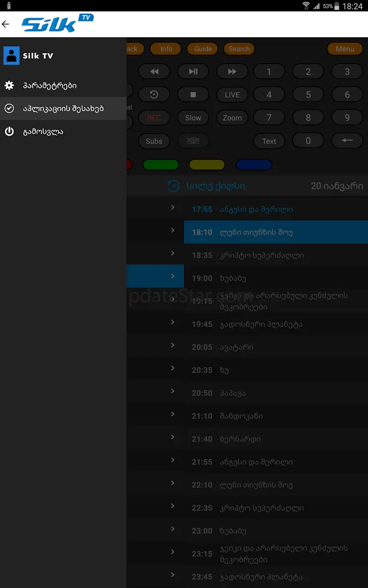Tap the back arrow beside Silk logo
Screen dimensions: 368x588
pos(6,24)
